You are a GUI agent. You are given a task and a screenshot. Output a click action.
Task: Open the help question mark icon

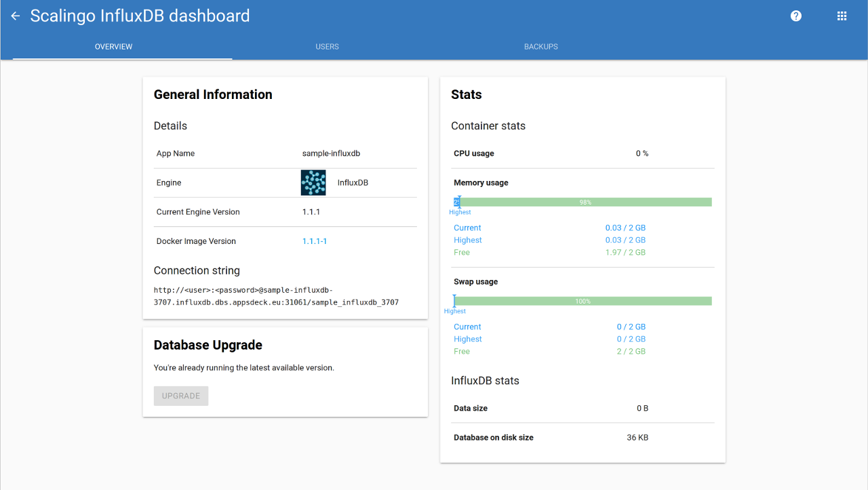[x=796, y=16]
